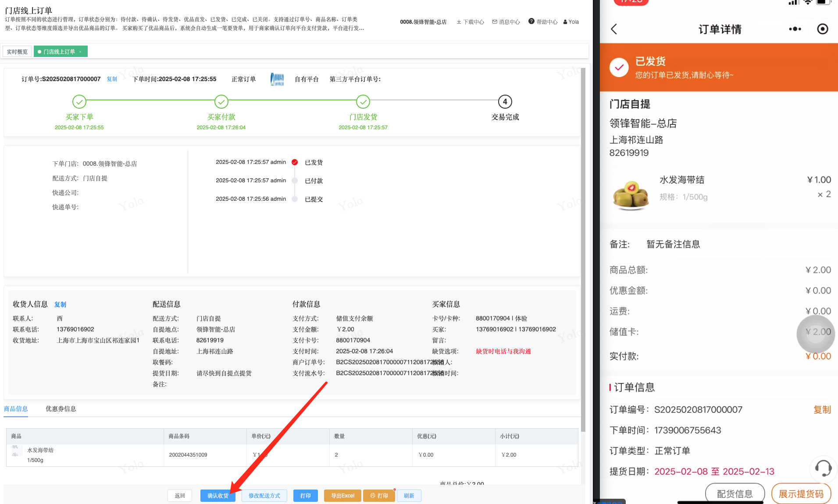
Task: Select the 门店线上订单 tab
Action: [61, 52]
